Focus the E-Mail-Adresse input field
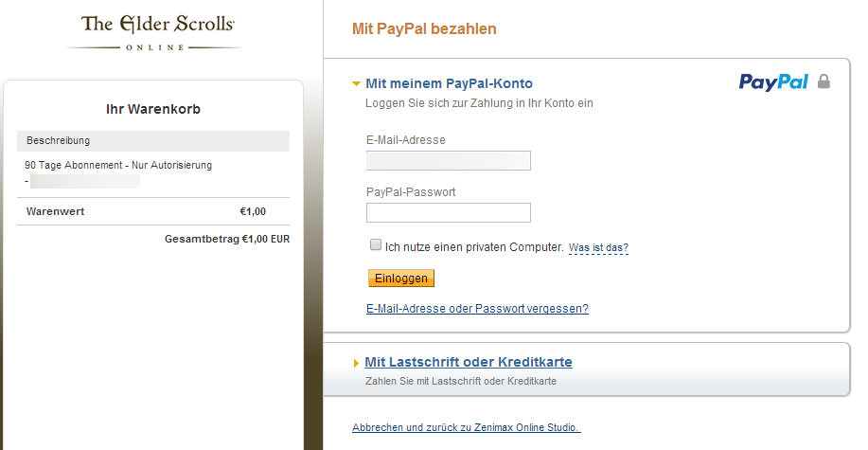868x450 pixels. click(449, 161)
